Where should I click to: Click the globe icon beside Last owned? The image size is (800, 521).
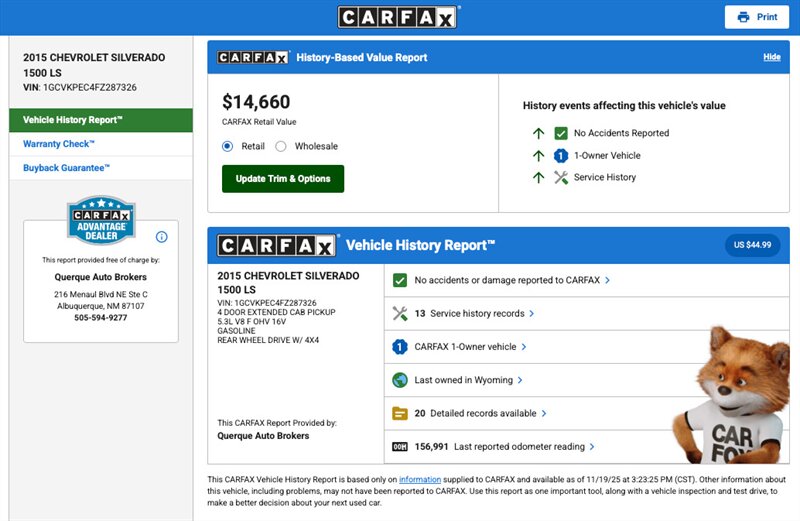[400, 380]
